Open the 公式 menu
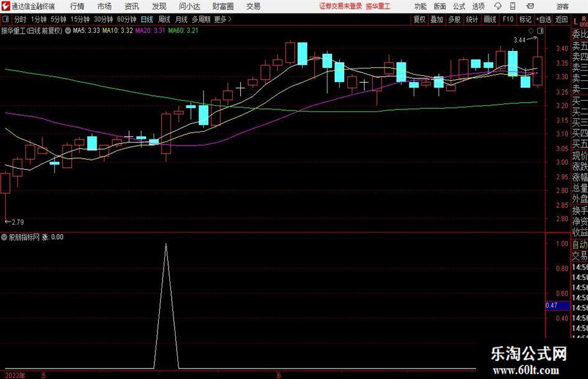Screen dimensions: 588x379 459,6
